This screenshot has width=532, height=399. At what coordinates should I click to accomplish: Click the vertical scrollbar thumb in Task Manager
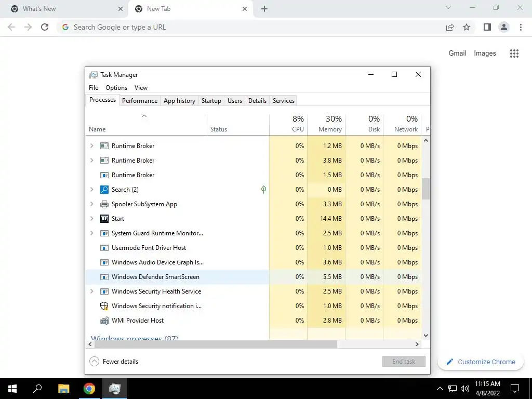(x=426, y=189)
